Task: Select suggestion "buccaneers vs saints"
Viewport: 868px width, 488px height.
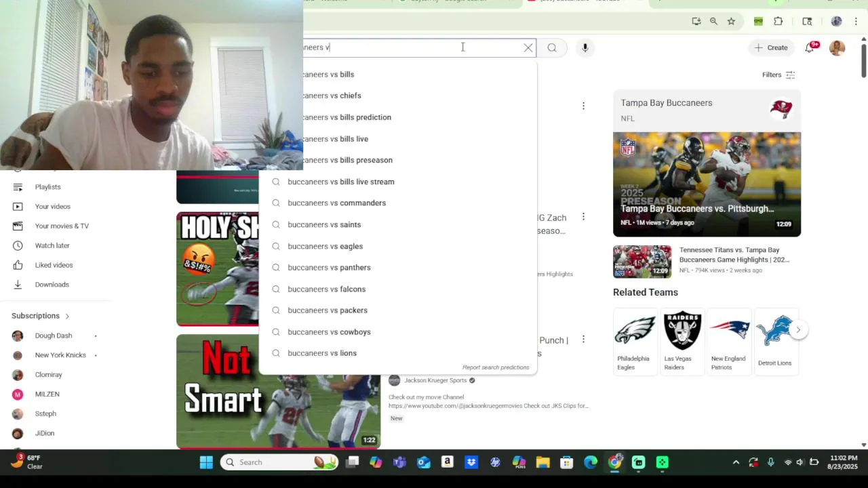Action: (x=398, y=224)
